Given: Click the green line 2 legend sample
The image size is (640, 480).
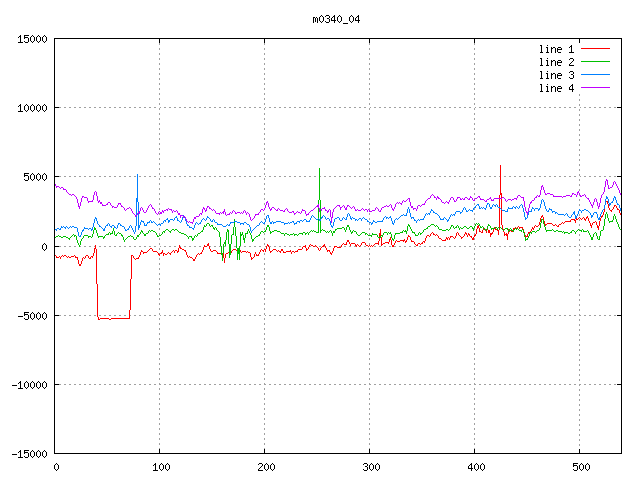Looking at the screenshot, I should coord(596,62).
